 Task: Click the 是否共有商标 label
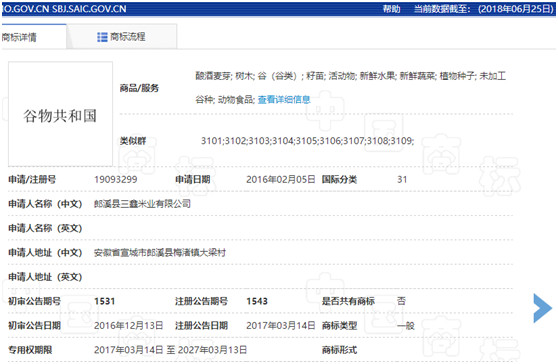[348, 301]
